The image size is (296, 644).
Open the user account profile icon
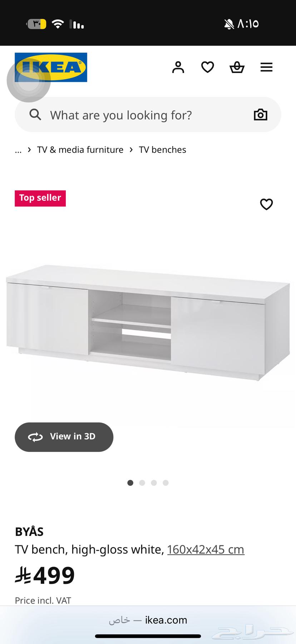(178, 67)
